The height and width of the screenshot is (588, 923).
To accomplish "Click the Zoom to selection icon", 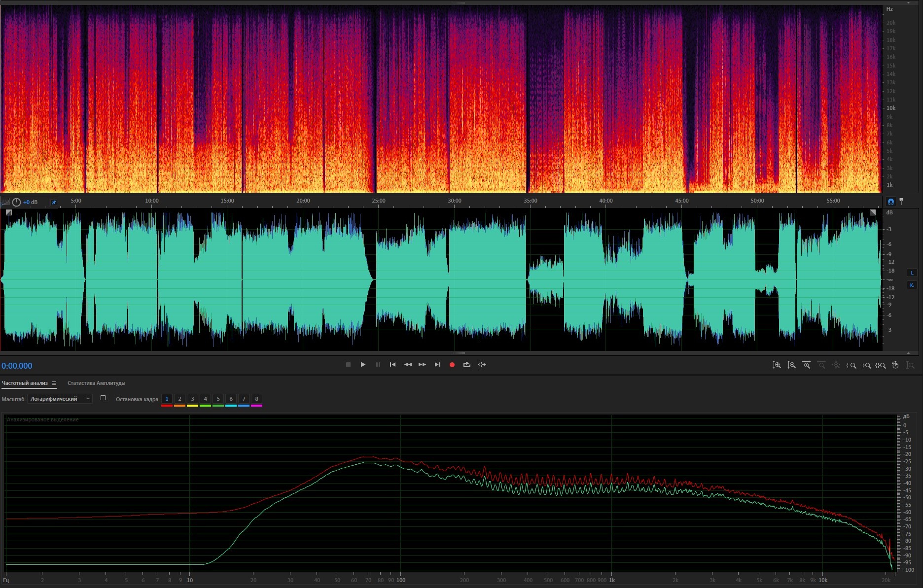I will [881, 365].
